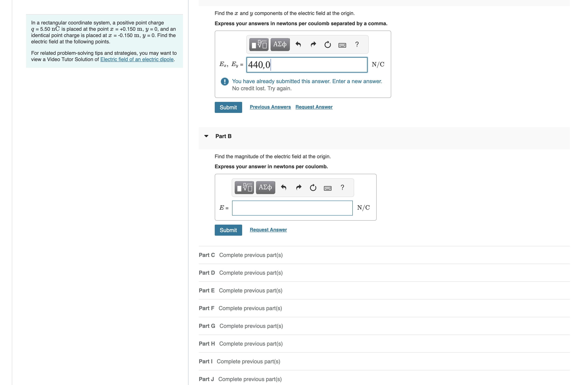Click the reset icon in Part A toolbar
Screen dimensions: 588x385
327,45
